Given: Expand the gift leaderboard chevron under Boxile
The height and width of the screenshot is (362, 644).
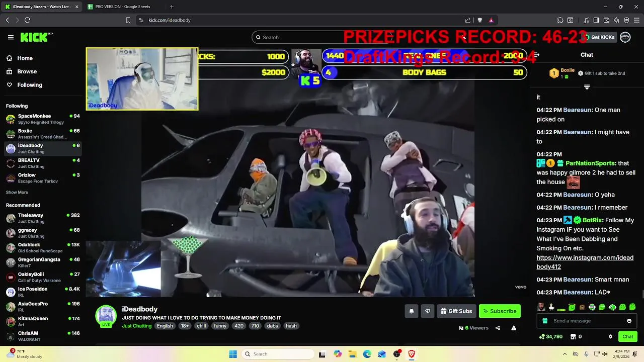Looking at the screenshot, I should [587, 87].
